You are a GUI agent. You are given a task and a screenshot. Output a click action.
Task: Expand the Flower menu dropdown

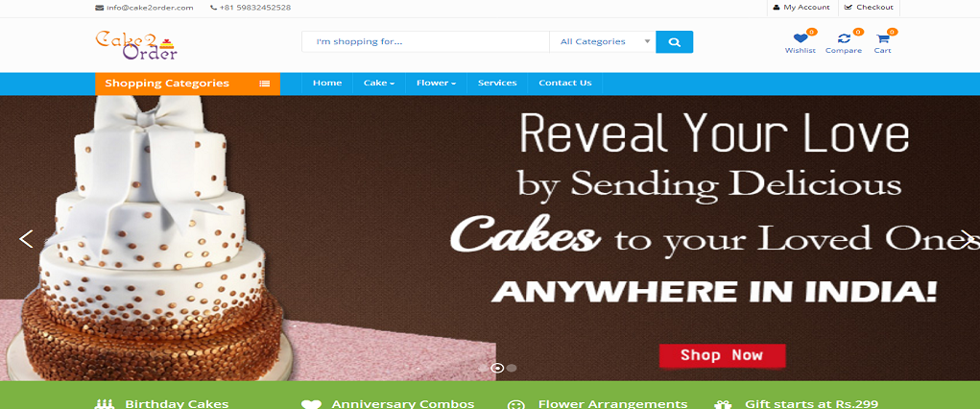[x=436, y=84]
